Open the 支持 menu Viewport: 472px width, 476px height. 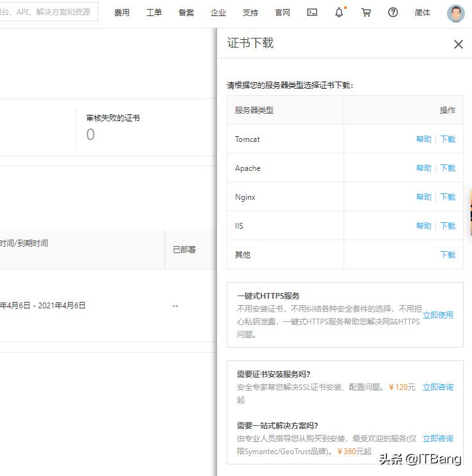[x=250, y=13]
